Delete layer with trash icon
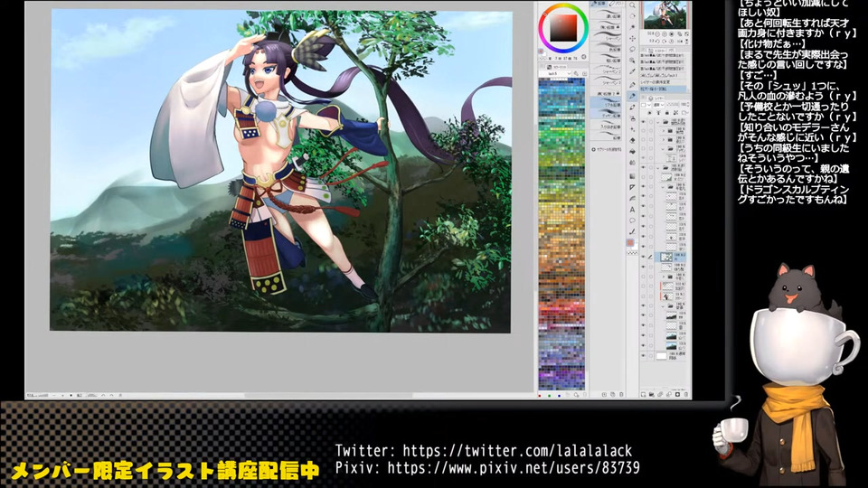This screenshot has height=488, width=868. [x=686, y=395]
